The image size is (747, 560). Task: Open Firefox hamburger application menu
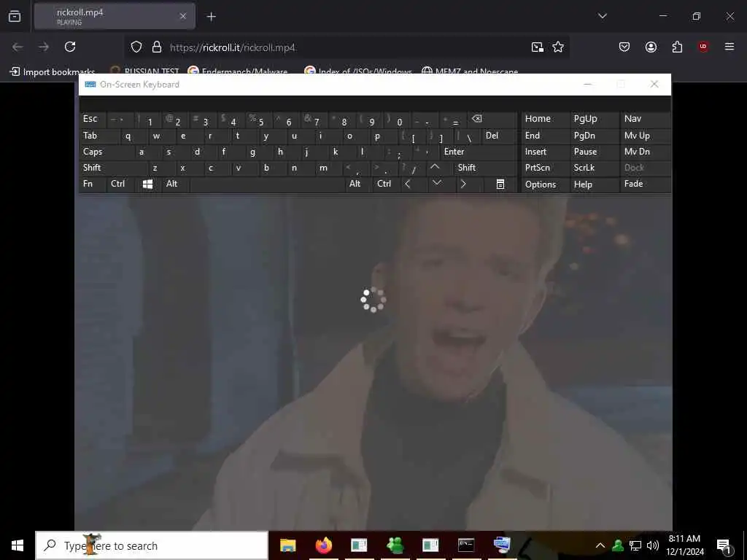click(x=729, y=47)
